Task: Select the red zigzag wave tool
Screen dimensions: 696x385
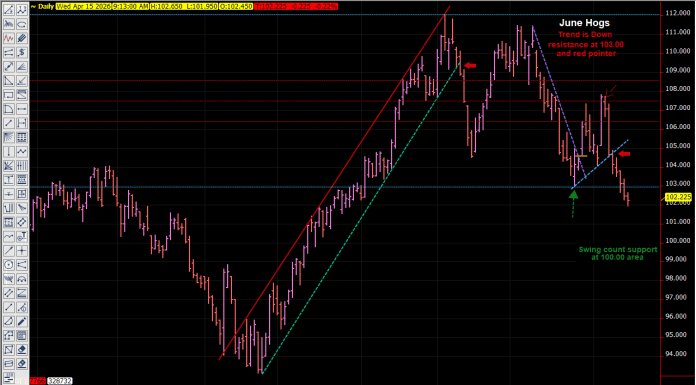Action: point(8,38)
